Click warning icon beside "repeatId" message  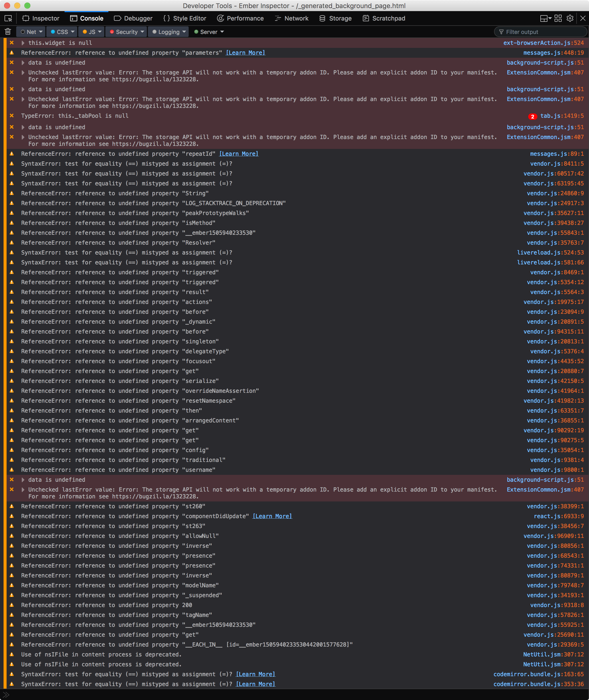pos(12,154)
